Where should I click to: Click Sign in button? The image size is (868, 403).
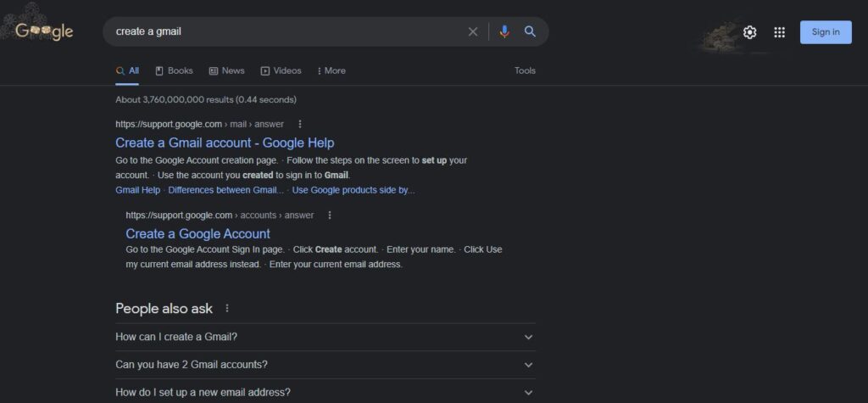[x=826, y=32]
